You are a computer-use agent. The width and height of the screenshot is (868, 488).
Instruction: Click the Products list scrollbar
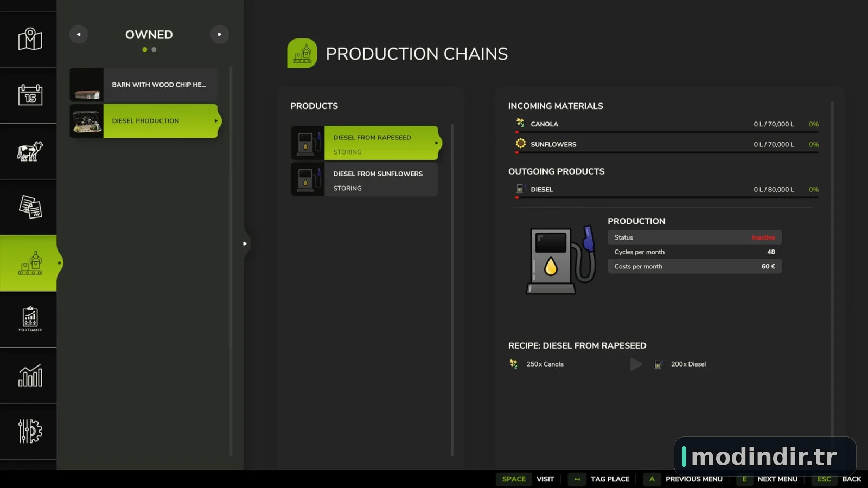[x=452, y=290]
